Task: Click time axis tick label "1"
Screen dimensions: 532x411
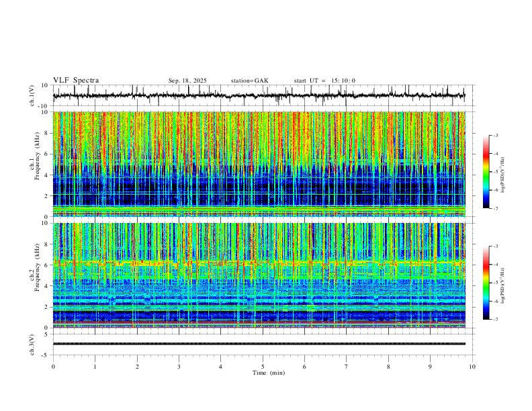Action: 95,367
